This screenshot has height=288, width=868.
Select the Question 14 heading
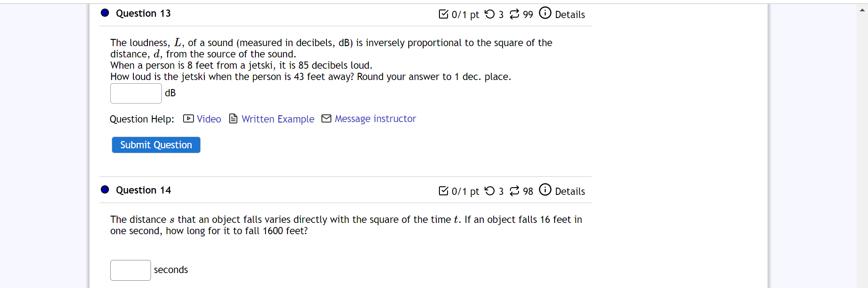click(x=143, y=190)
